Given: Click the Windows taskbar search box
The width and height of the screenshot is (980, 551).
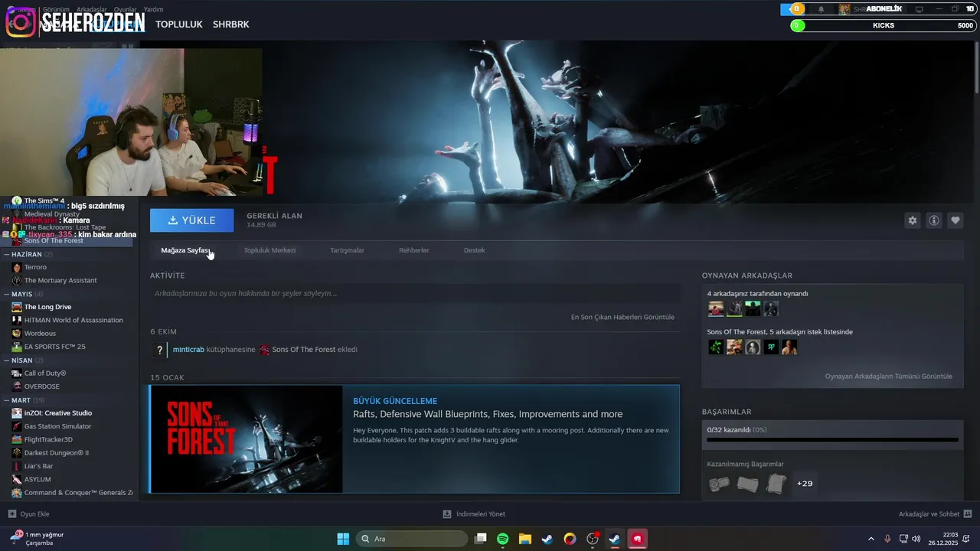Looking at the screenshot, I should tap(412, 539).
